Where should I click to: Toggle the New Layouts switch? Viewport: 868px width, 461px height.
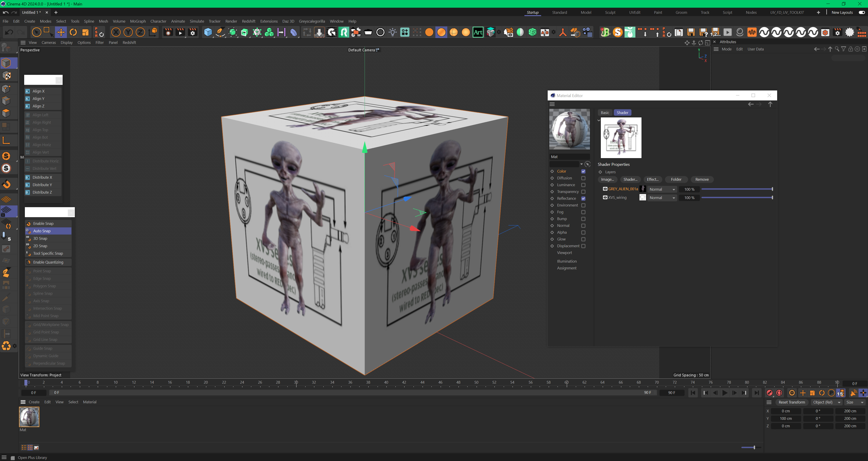point(862,12)
